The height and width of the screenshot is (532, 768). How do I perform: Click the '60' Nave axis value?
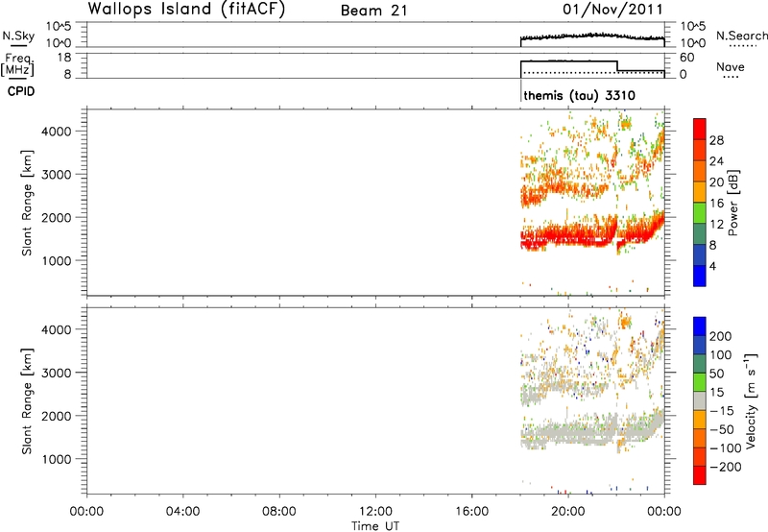(686, 58)
